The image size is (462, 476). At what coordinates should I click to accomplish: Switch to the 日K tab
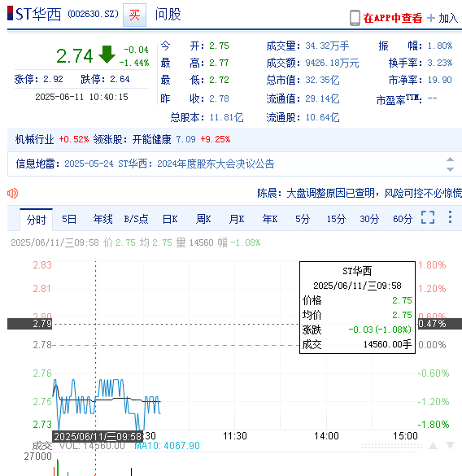pyautogui.click(x=170, y=219)
